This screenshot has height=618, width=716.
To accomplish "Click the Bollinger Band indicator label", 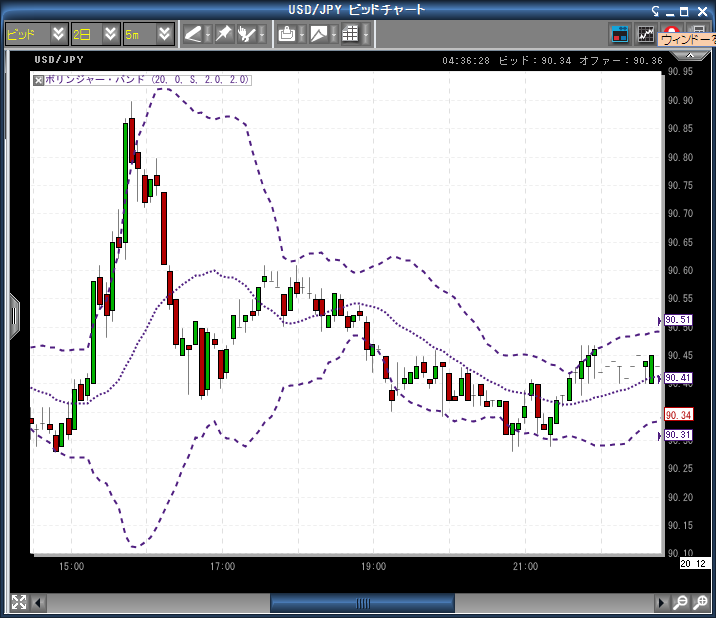I will pos(147,79).
